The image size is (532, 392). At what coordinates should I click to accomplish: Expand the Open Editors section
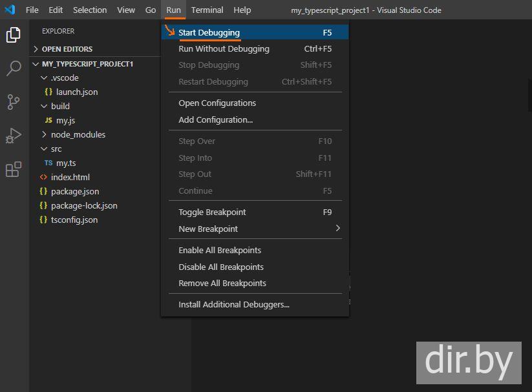[67, 49]
